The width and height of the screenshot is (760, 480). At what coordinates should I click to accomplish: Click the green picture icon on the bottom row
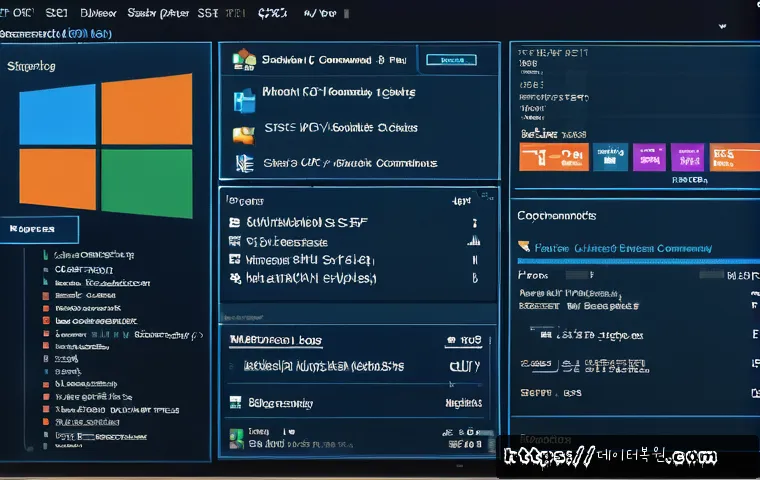point(237,438)
